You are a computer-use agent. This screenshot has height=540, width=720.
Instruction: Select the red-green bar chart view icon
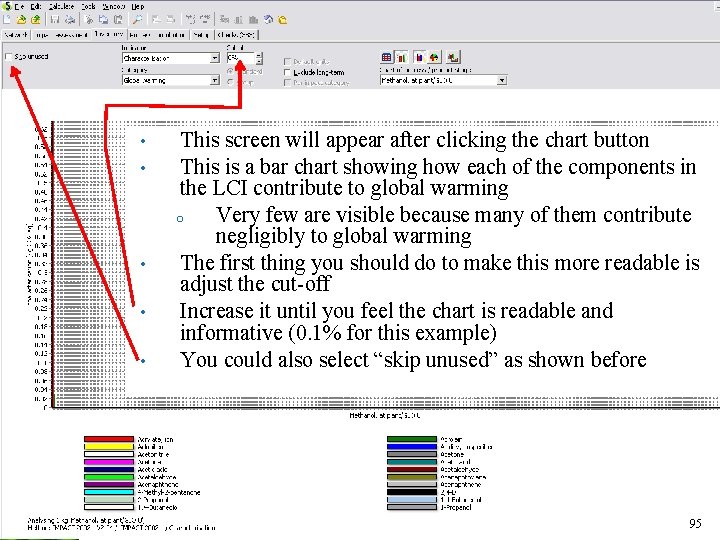(401, 57)
